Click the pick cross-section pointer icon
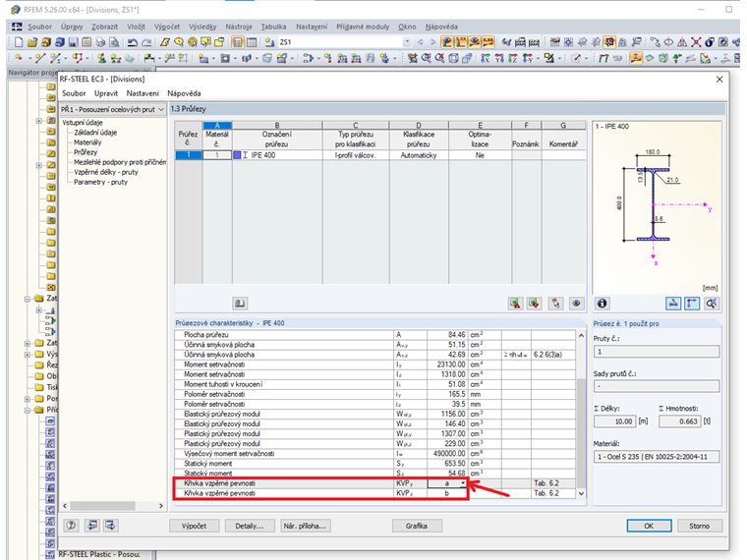This screenshot has width=747, height=560. tap(555, 304)
